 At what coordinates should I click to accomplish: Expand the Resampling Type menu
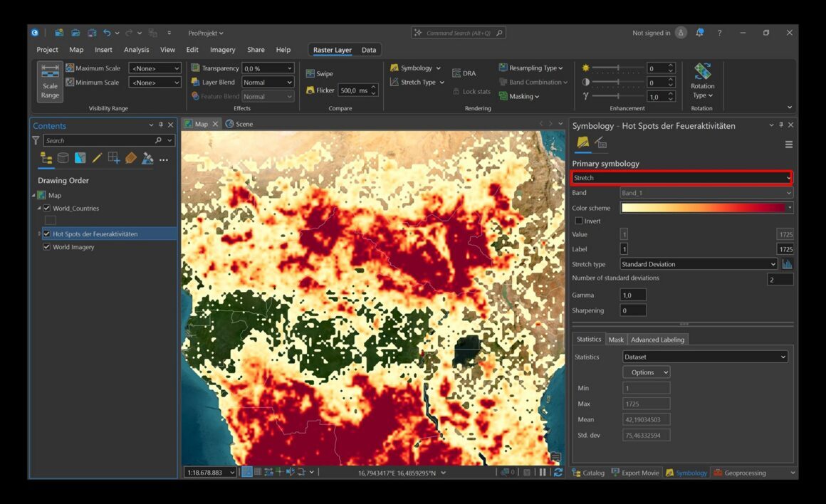pos(531,68)
